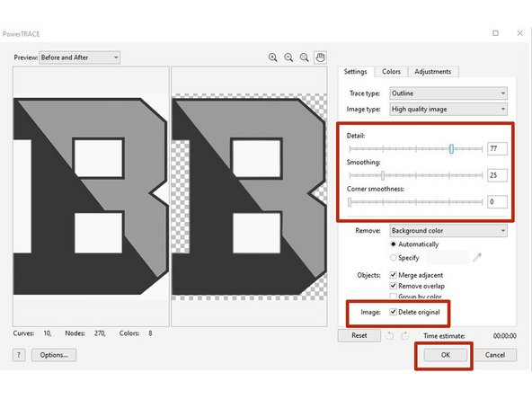Expand the Image type dropdown

click(x=448, y=110)
